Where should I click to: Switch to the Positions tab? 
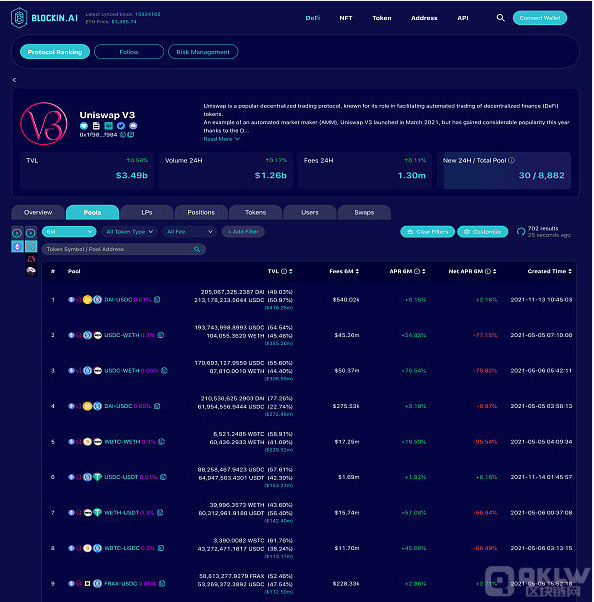click(x=201, y=212)
